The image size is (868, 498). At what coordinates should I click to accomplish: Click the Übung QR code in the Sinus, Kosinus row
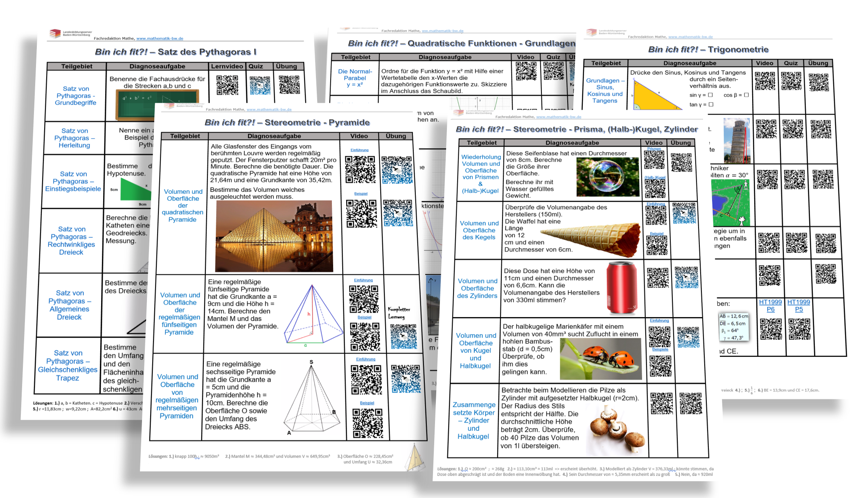[x=818, y=82]
